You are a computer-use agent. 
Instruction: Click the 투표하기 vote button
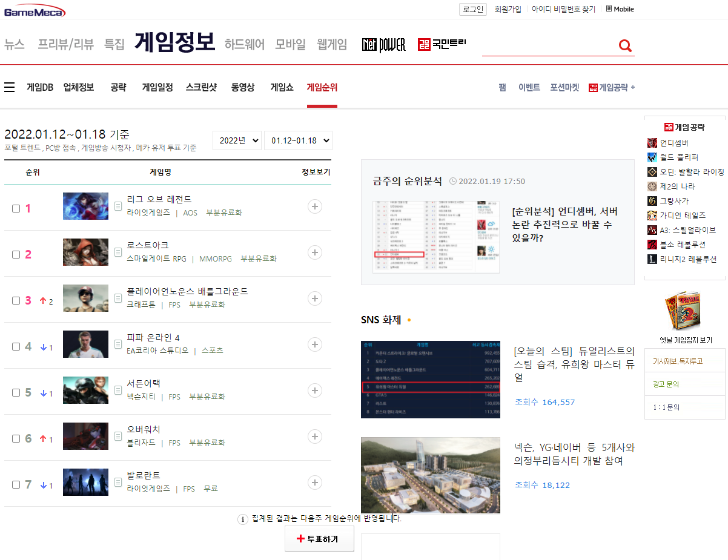[319, 538]
